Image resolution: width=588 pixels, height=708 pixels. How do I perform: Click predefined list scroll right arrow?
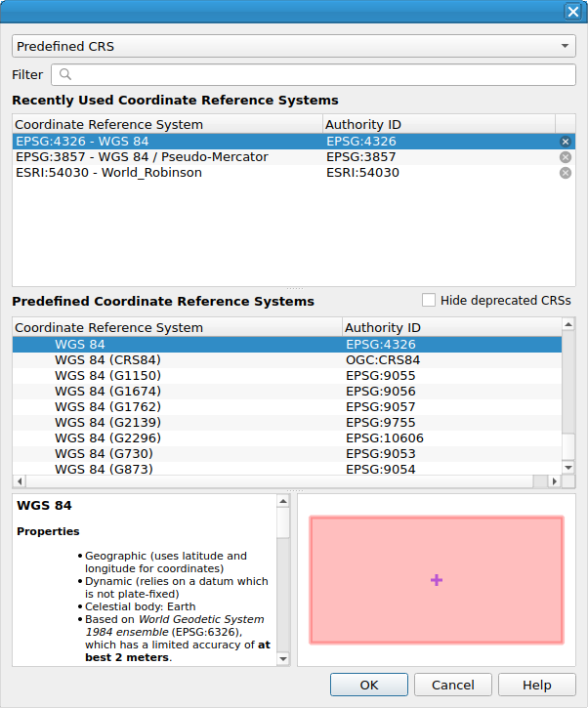555,481
